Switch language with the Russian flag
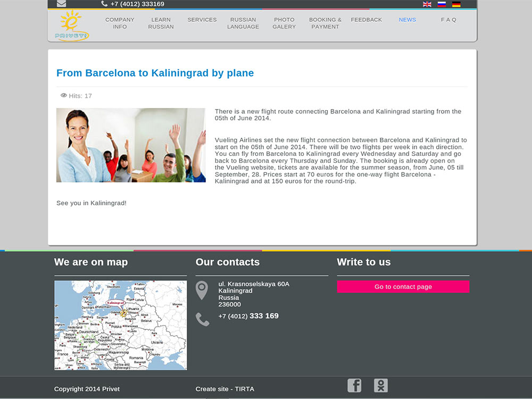The image size is (532, 399). (442, 4)
